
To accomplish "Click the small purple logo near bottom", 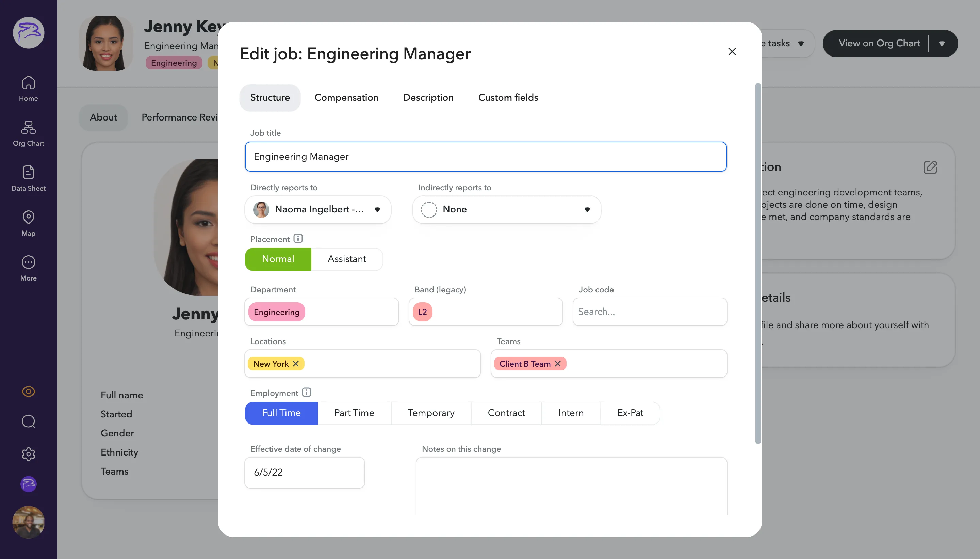I will coord(28,484).
